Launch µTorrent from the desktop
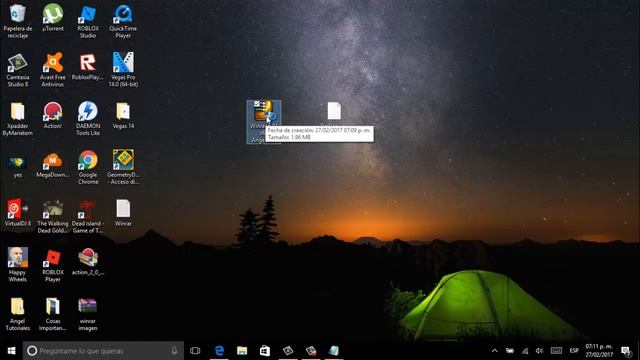This screenshot has width=640, height=360. coord(53,18)
